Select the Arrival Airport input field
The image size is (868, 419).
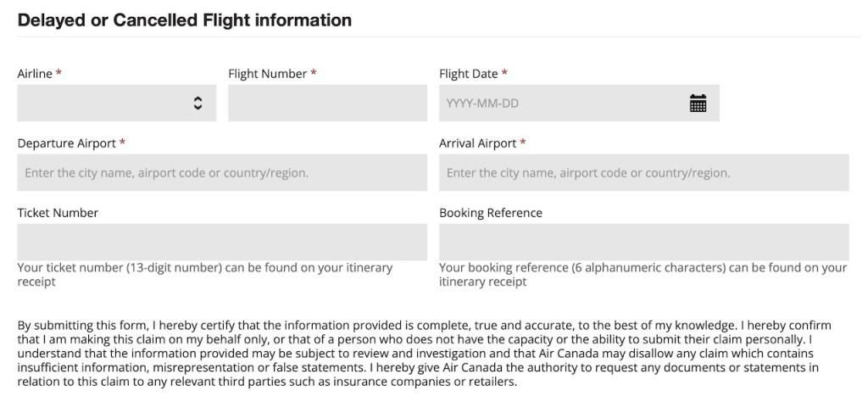[643, 173]
